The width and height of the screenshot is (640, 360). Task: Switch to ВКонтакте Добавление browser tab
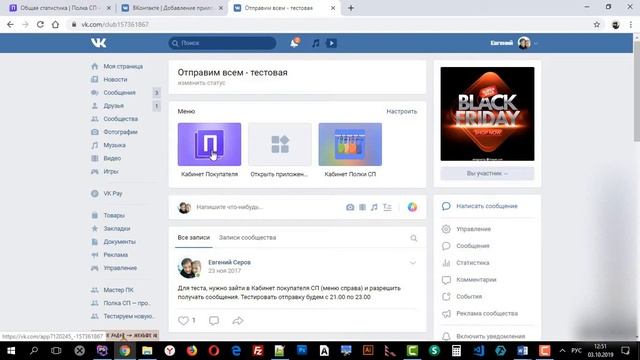pyautogui.click(x=173, y=8)
